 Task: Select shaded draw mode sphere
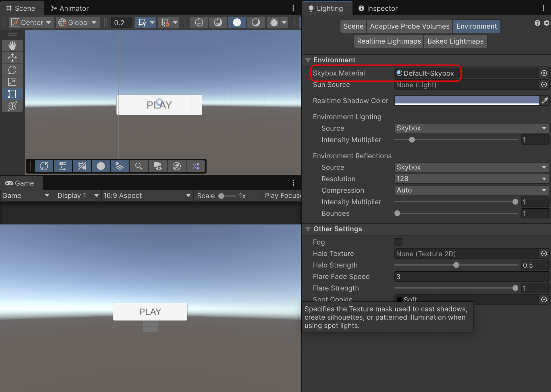pos(237,22)
